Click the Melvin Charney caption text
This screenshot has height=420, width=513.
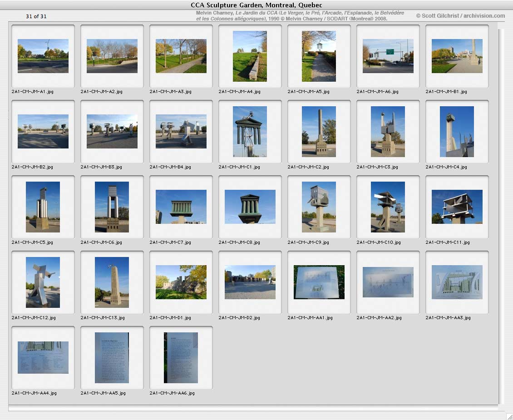(x=300, y=16)
